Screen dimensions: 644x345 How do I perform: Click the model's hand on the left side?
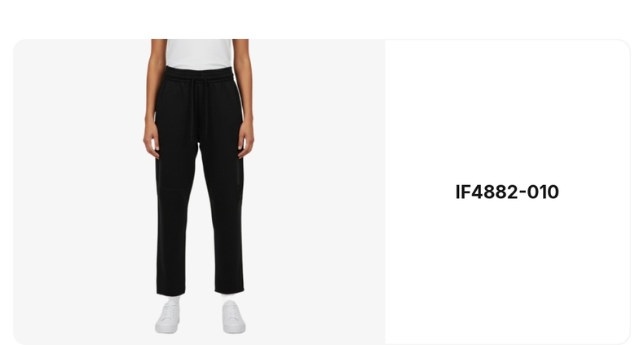point(152,140)
